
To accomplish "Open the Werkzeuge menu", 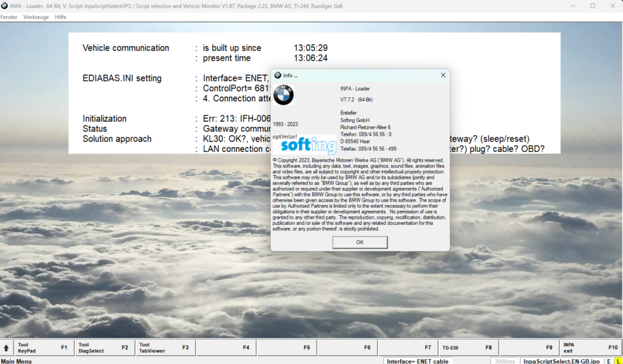I will [x=36, y=17].
